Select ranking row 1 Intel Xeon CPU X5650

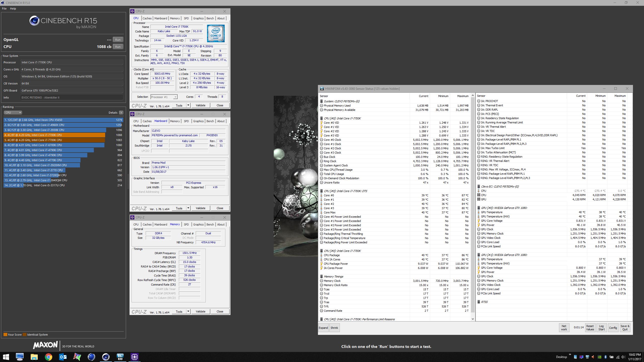click(63, 120)
